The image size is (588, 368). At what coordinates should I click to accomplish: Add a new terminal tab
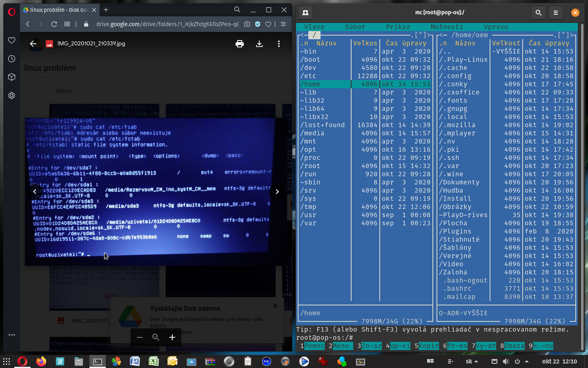click(x=305, y=13)
